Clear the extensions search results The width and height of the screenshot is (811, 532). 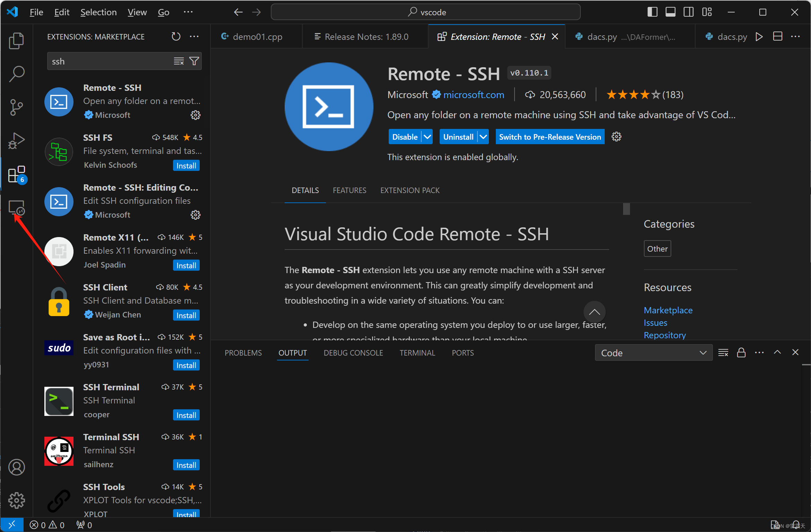pyautogui.click(x=179, y=61)
